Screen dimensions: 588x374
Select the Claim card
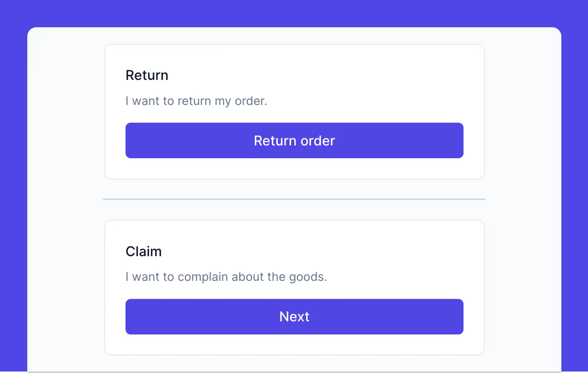pyautogui.click(x=294, y=287)
